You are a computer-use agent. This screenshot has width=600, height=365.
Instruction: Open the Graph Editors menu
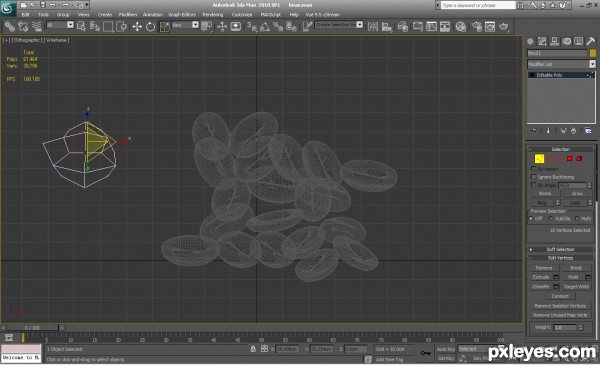pyautogui.click(x=182, y=15)
